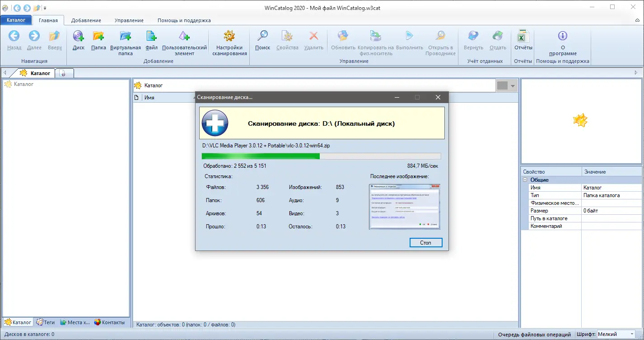This screenshot has width=644, height=340.
Task: Click the Назад navigation icon in ribbon
Action: click(x=14, y=36)
